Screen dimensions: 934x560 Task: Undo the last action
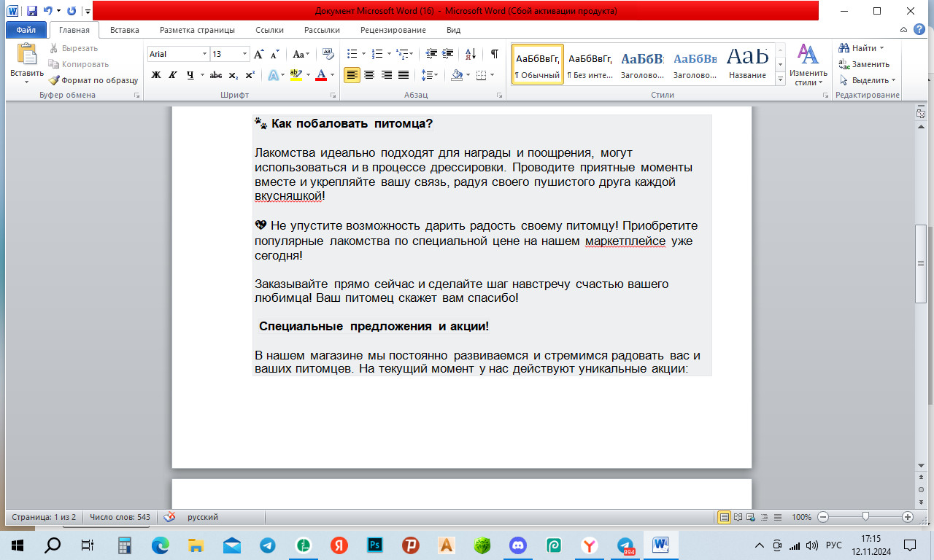coord(48,11)
